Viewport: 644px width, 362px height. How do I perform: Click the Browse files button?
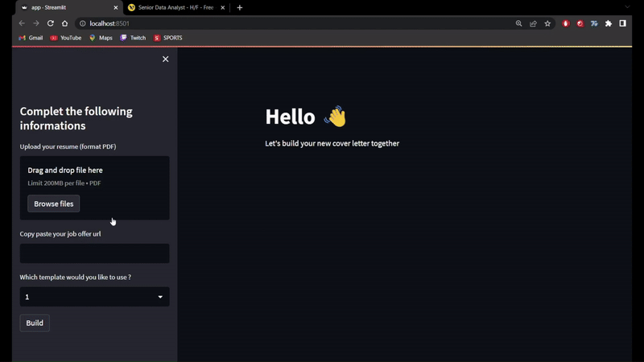[53, 204]
